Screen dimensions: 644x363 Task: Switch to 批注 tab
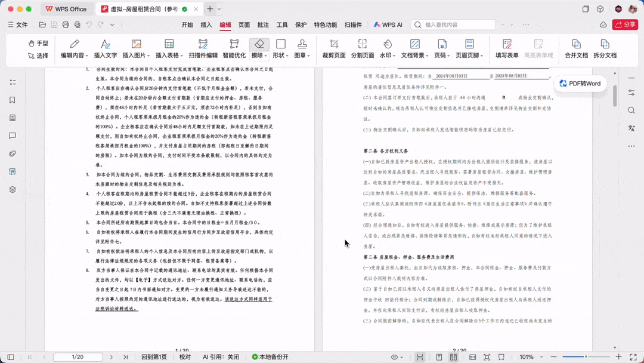[x=263, y=24]
